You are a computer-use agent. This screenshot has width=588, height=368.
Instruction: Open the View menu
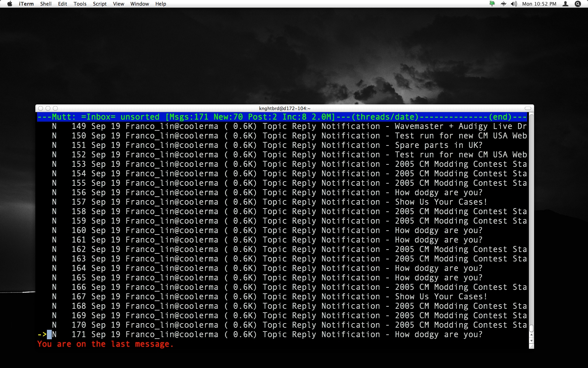point(118,4)
